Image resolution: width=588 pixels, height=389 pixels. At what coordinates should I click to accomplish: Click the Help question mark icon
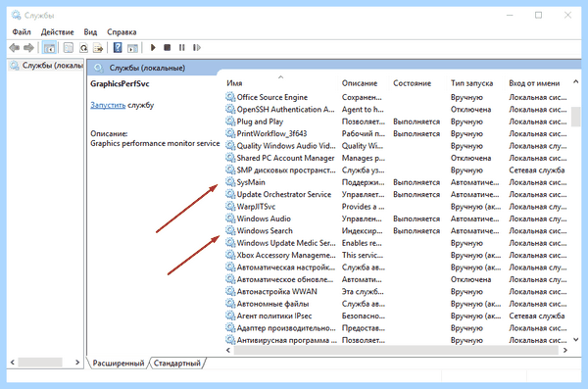pos(118,48)
